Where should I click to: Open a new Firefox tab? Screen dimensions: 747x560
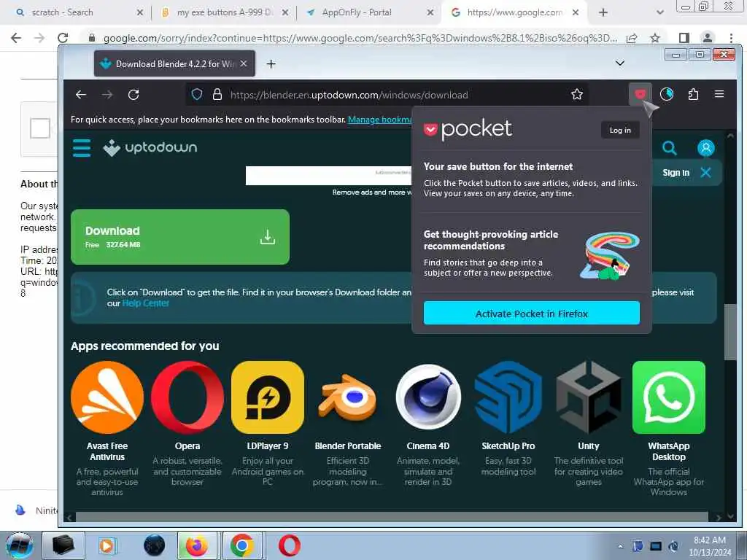(x=271, y=63)
